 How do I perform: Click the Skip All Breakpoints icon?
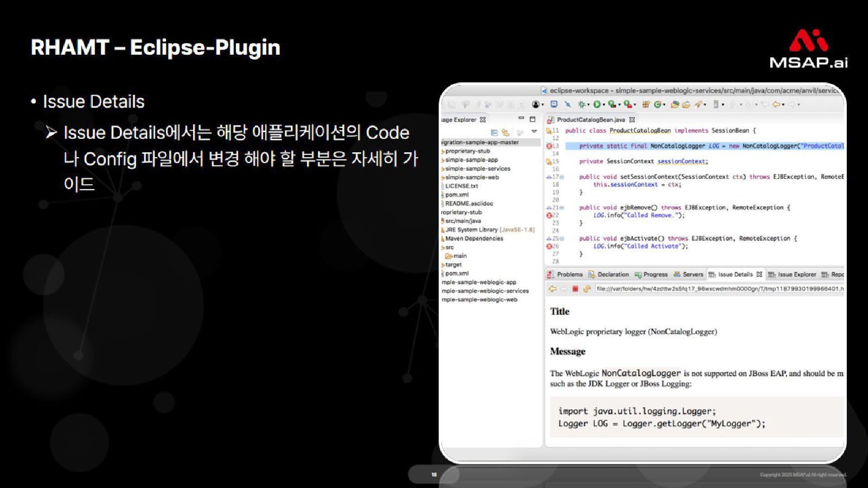coord(568,104)
